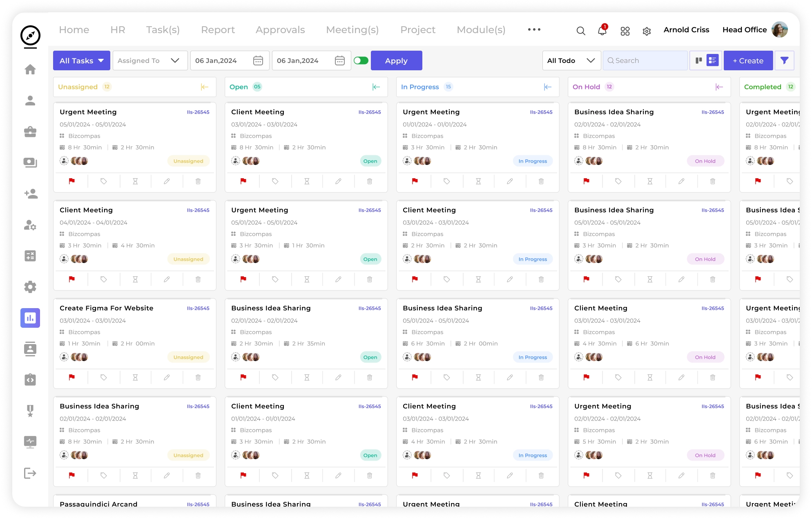This screenshot has height=519, width=812.
Task: Open the All Todo dropdown
Action: [571, 60]
